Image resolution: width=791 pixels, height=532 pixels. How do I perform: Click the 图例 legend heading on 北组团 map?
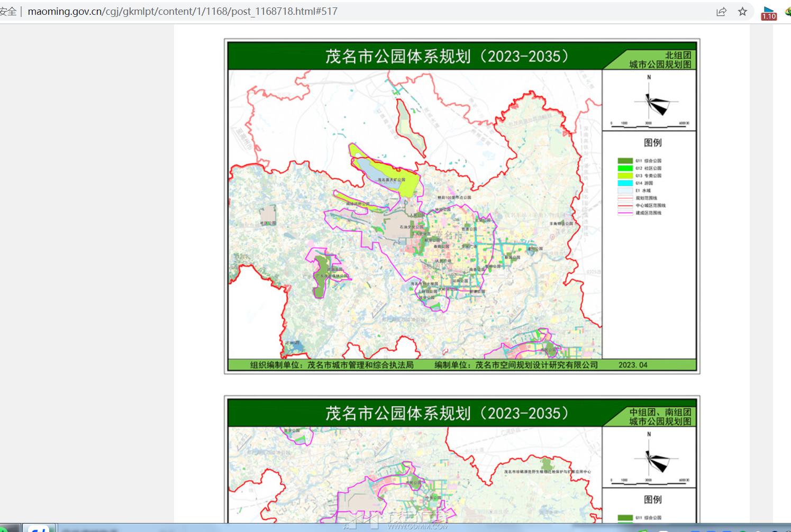[x=652, y=142]
